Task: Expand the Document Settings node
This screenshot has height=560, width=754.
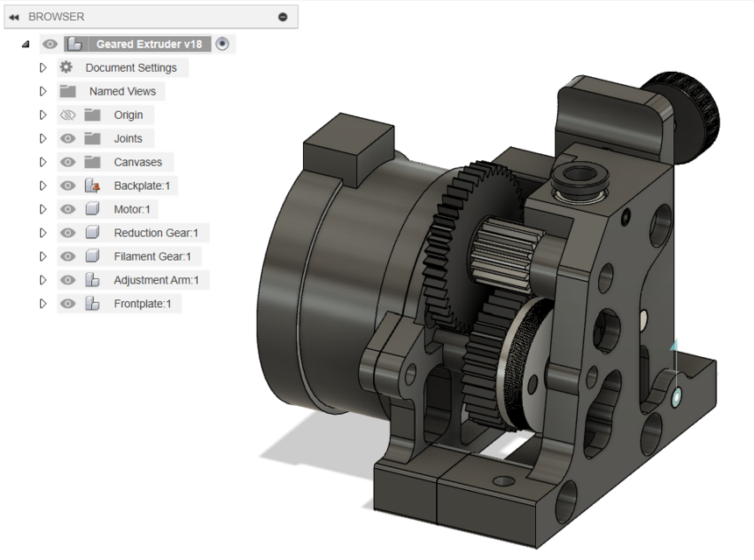Action: (42, 67)
